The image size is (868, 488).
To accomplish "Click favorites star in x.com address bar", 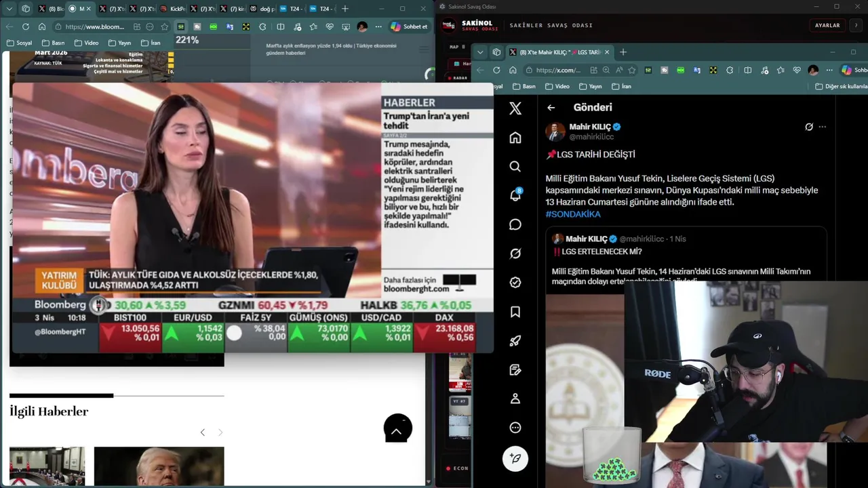I will [632, 70].
